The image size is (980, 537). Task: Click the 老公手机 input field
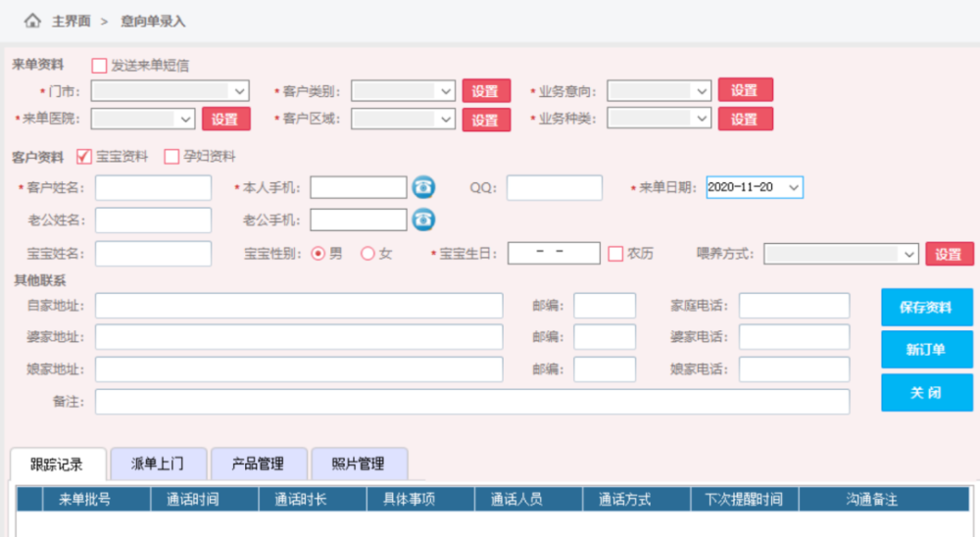(358, 220)
